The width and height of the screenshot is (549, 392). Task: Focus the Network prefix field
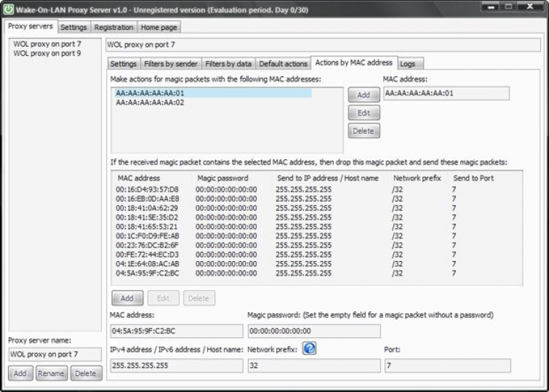[314, 366]
